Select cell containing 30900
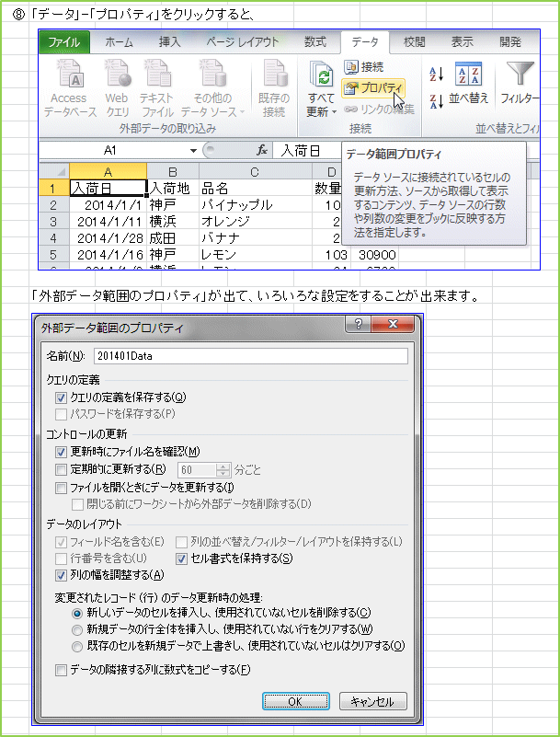This screenshot has width=560, height=737. tap(374, 255)
